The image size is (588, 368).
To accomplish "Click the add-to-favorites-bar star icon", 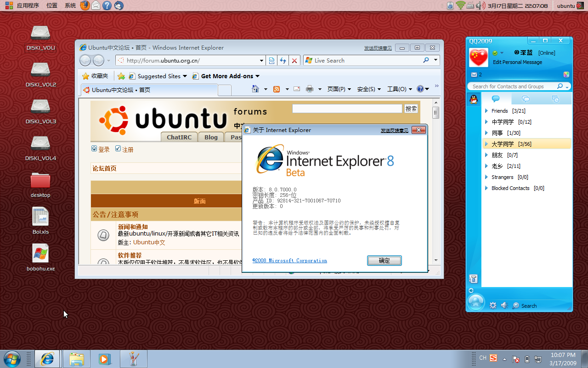I will coord(121,76).
